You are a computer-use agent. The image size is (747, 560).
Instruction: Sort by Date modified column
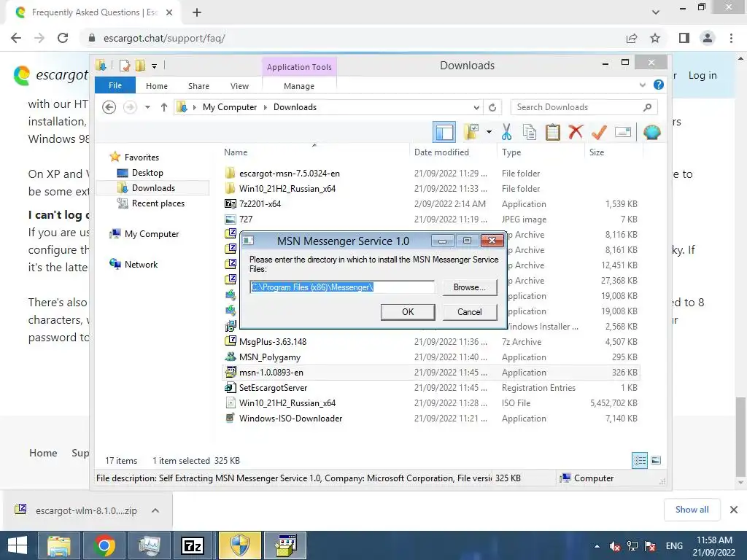[x=441, y=152]
